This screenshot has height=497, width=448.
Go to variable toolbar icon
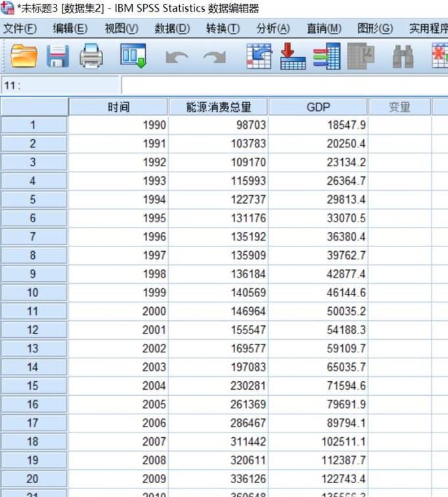(293, 56)
